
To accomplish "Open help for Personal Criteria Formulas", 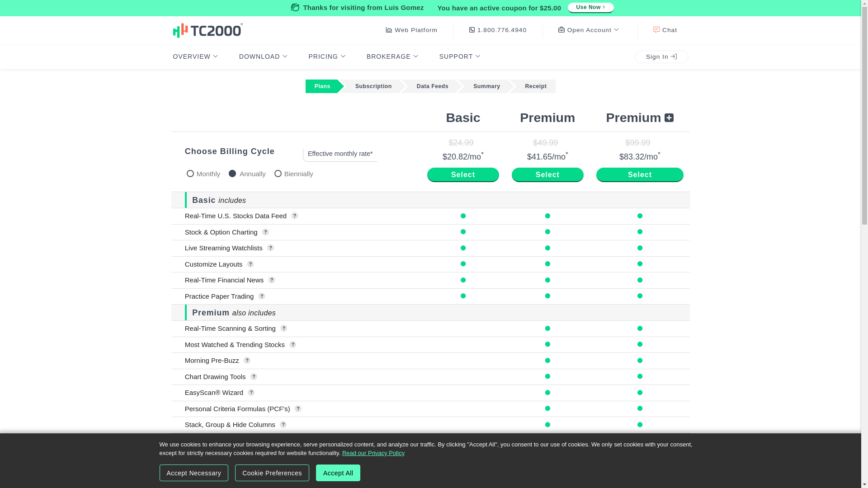I will 298,409.
